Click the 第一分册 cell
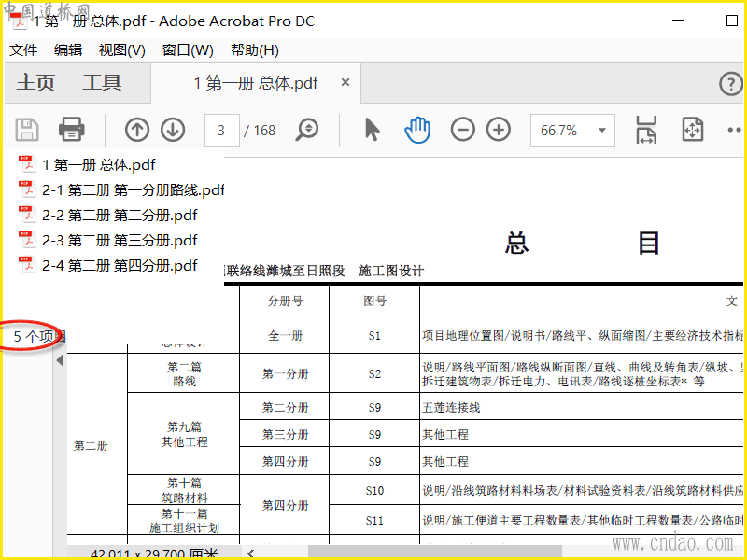The width and height of the screenshot is (747, 560). point(285,374)
